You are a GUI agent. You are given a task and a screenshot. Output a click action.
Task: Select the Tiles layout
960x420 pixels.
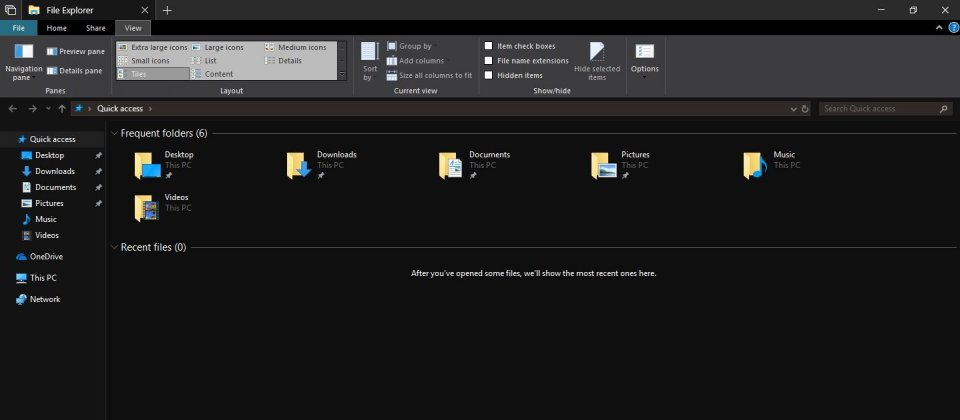(152, 74)
